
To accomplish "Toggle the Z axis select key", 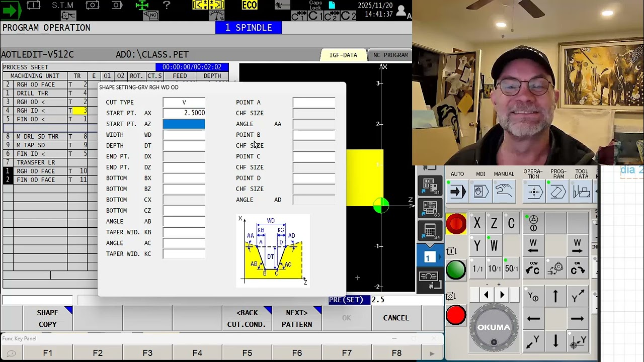I will [x=494, y=223].
